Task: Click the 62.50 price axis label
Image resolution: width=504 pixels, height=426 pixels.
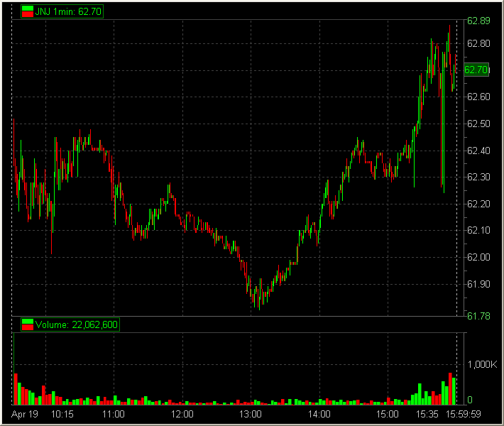Action: coord(478,124)
